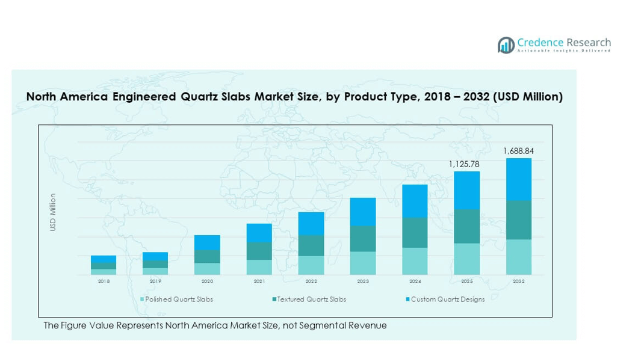
Task: Select the Textured Quartz Slabs legend label
Action: pos(312,299)
